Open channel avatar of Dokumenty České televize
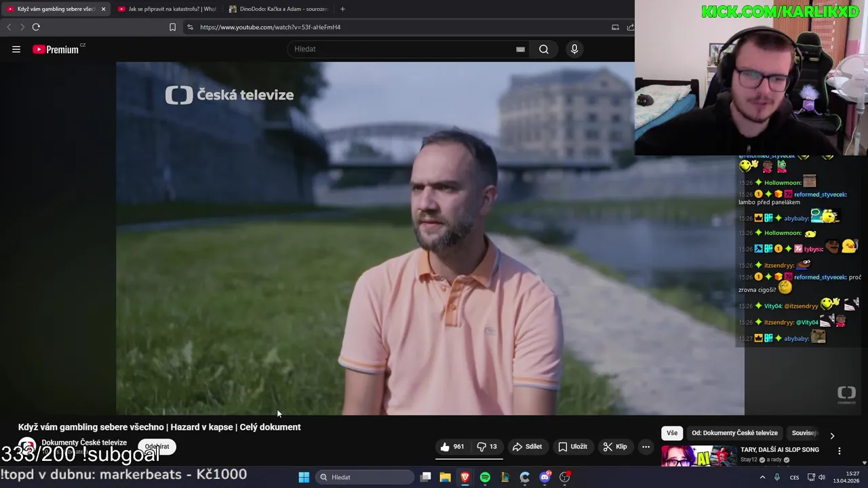 [27, 447]
